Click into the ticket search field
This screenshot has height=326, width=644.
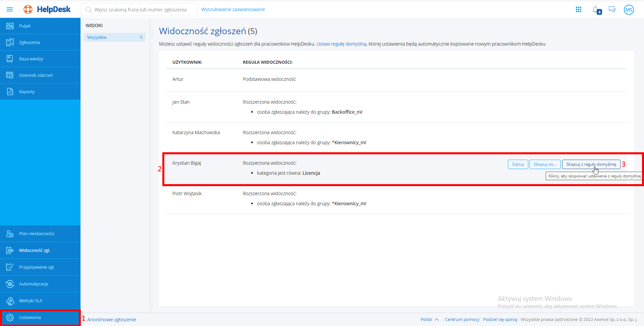(141, 10)
